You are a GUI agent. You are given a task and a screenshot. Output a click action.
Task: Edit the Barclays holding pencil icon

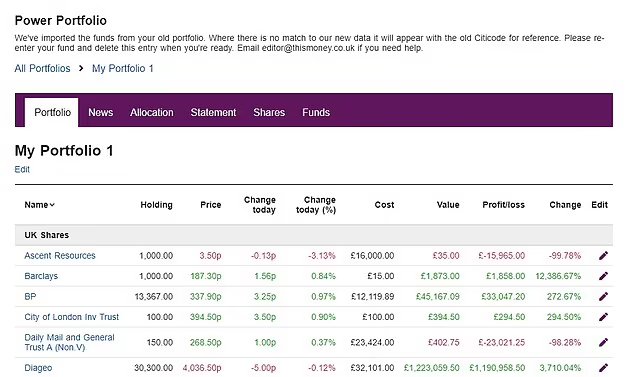(603, 276)
